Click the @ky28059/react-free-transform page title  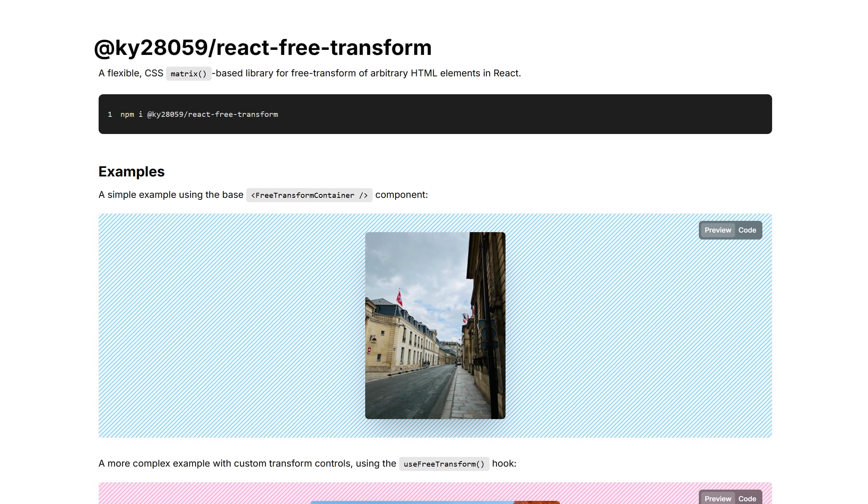(263, 48)
